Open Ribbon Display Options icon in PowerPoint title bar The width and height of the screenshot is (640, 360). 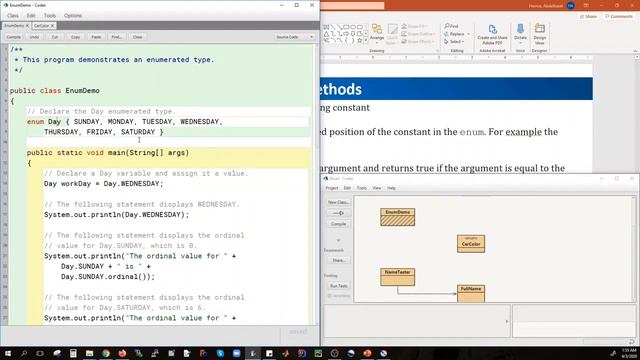point(586,6)
